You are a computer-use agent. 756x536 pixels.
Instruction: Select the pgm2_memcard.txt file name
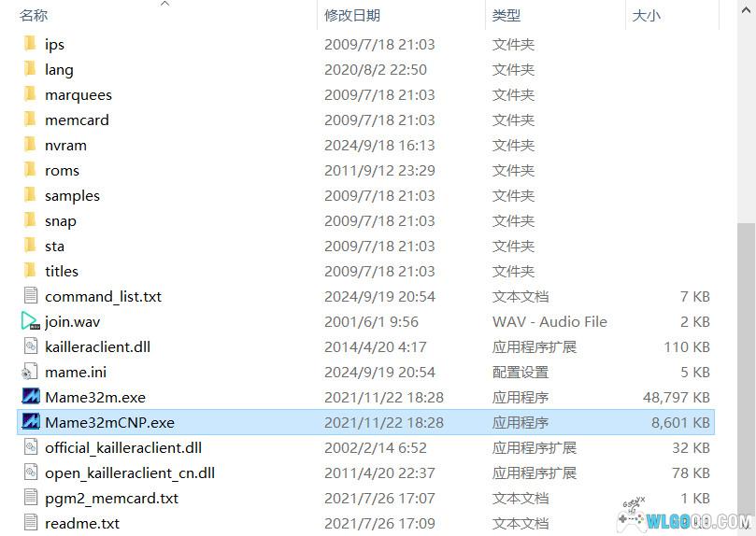click(x=111, y=498)
